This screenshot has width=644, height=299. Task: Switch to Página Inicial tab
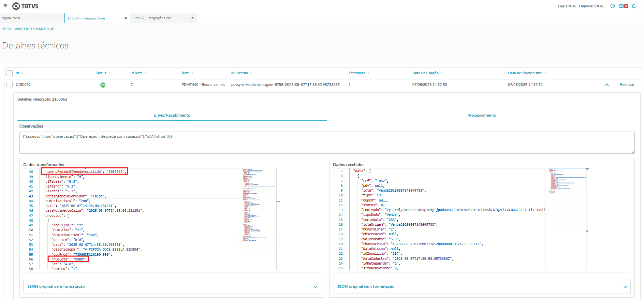click(32, 18)
